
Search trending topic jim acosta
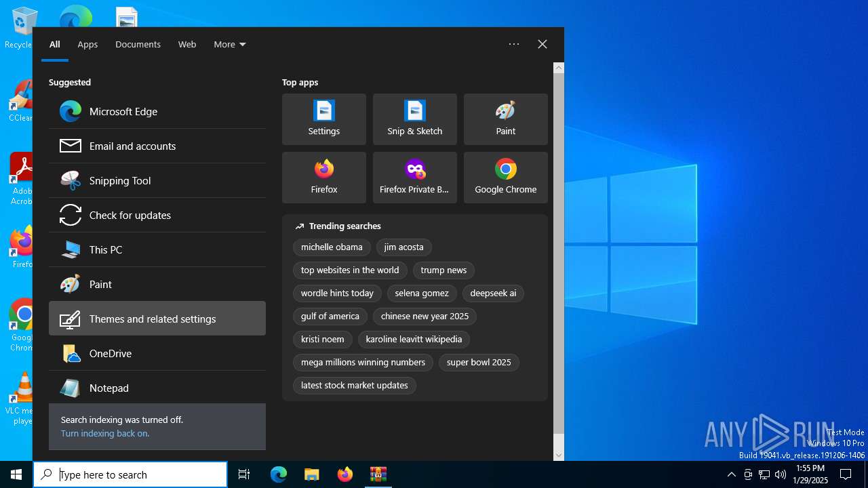point(403,247)
